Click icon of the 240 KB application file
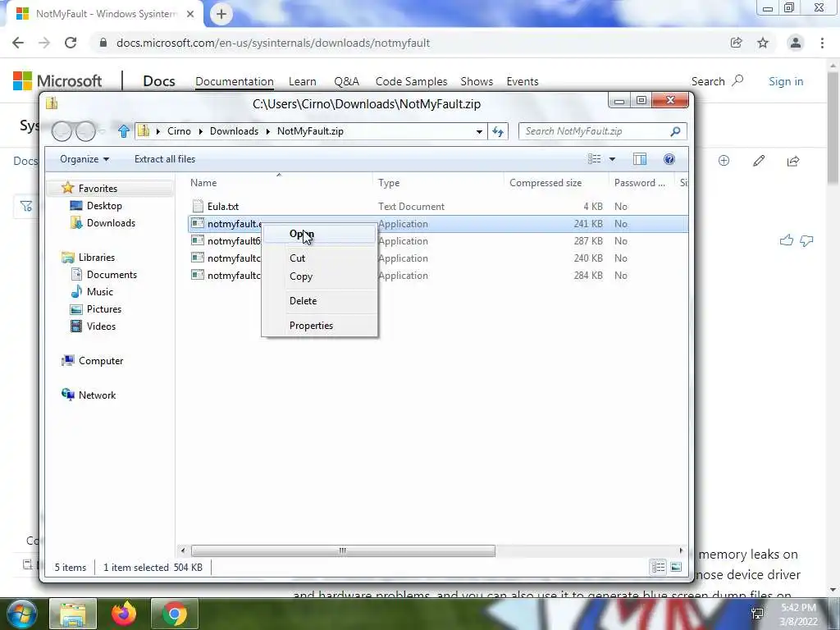The width and height of the screenshot is (840, 630). (198, 258)
